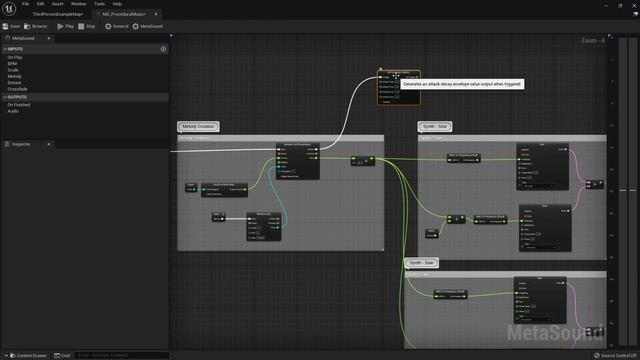Browse to asset in Content Browser
640x360 pixels.
[36, 26]
